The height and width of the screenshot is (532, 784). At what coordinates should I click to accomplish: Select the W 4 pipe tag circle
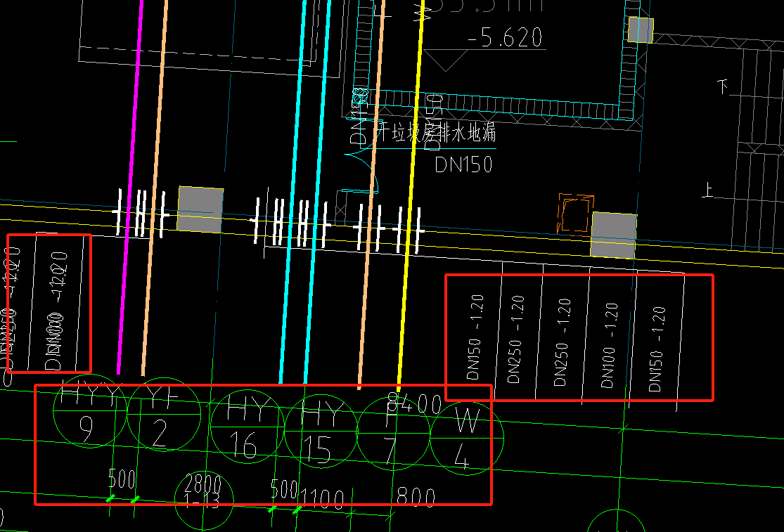click(x=467, y=438)
